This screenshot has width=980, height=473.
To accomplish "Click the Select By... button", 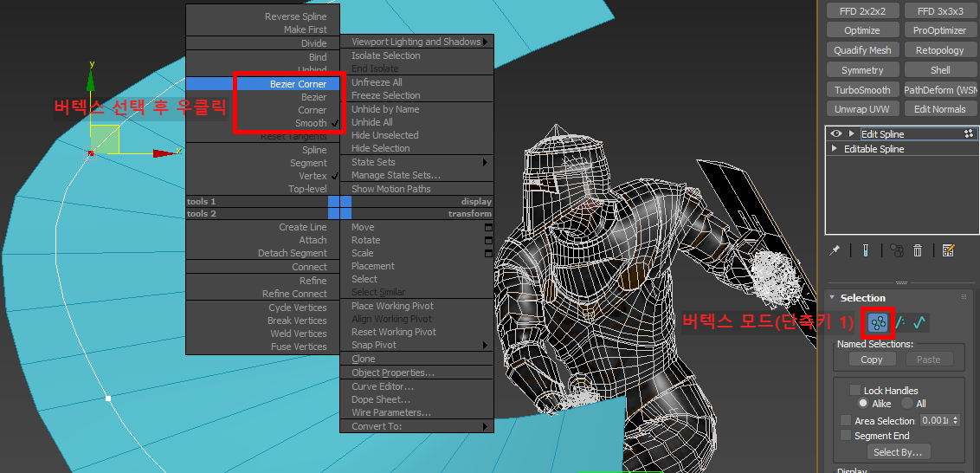I will [898, 451].
